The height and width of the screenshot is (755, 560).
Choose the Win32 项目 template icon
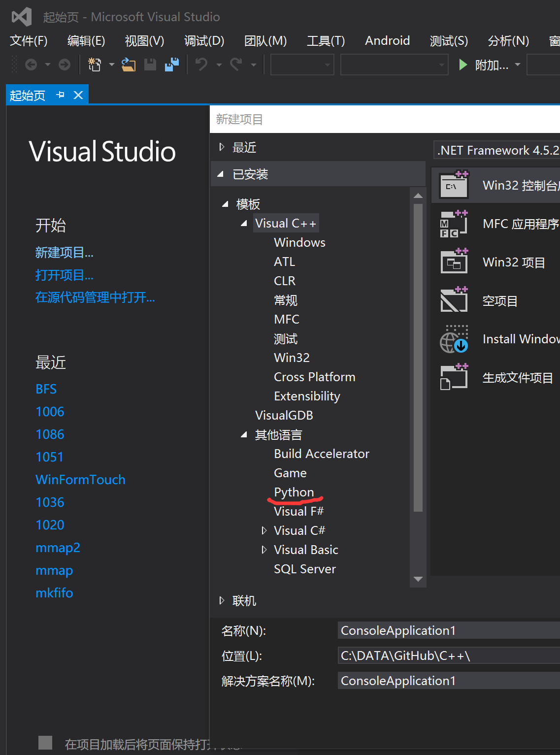(x=453, y=262)
